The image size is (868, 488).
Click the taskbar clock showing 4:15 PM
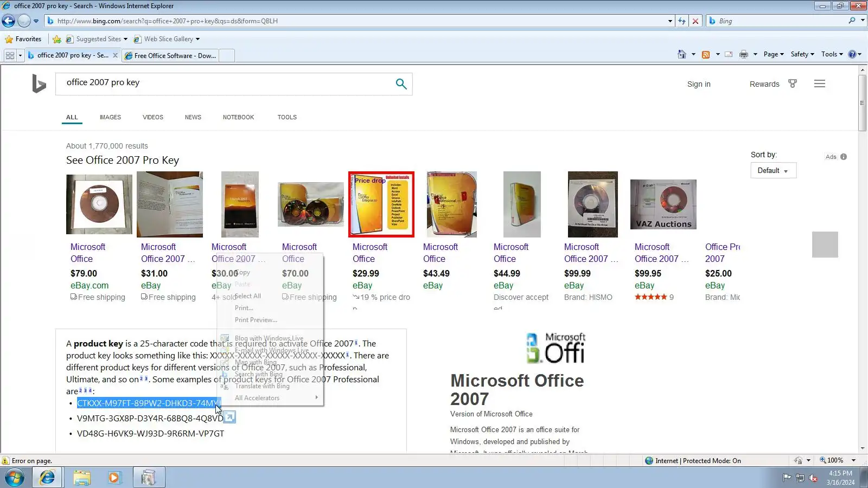pyautogui.click(x=840, y=478)
